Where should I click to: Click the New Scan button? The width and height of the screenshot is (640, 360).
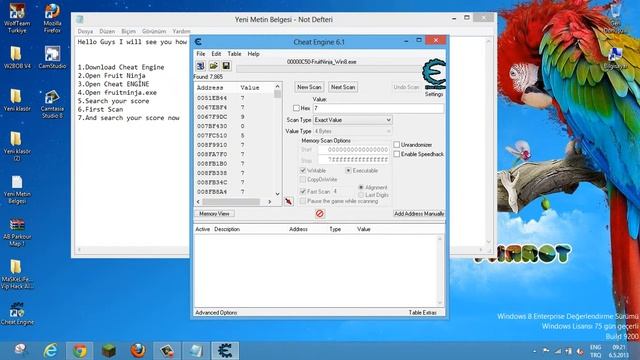(309, 87)
